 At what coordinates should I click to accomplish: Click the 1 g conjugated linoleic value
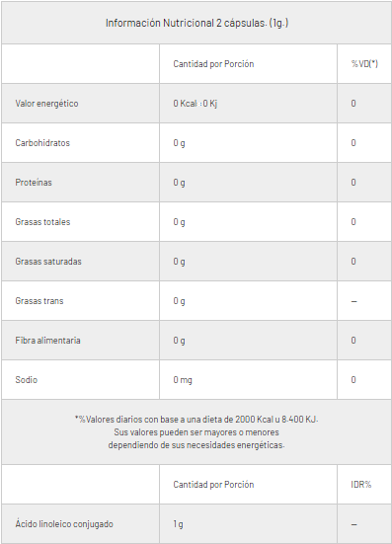click(178, 524)
